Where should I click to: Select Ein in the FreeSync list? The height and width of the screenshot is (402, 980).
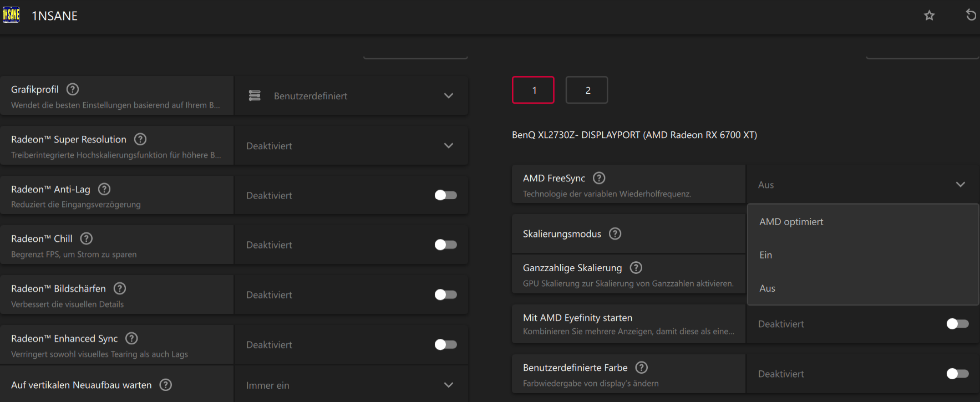[862, 255]
